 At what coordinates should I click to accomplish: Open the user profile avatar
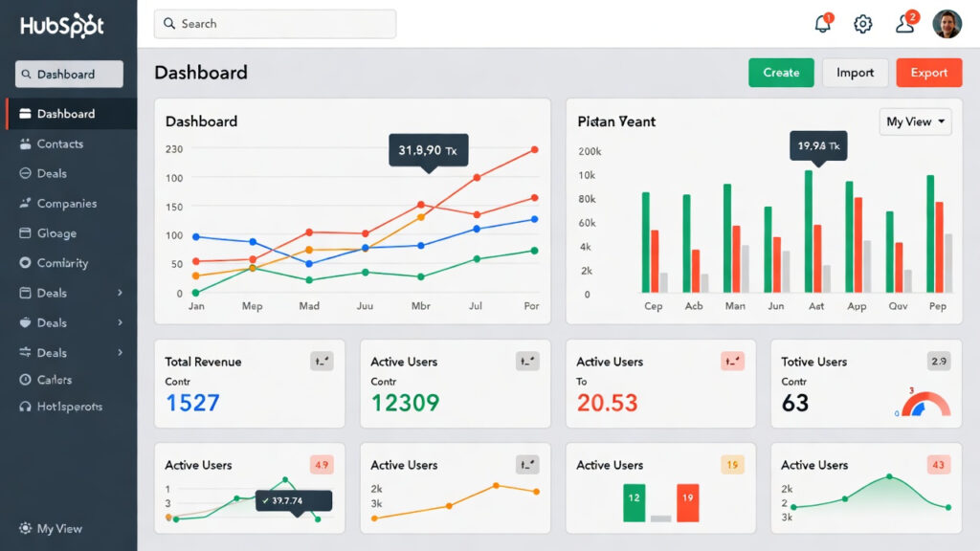947,24
